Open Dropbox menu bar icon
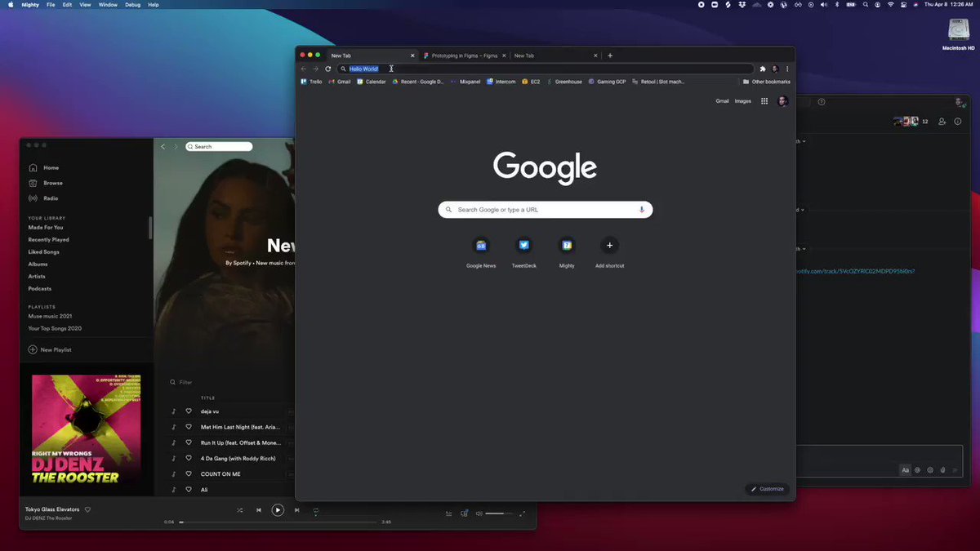 pyautogui.click(x=741, y=5)
